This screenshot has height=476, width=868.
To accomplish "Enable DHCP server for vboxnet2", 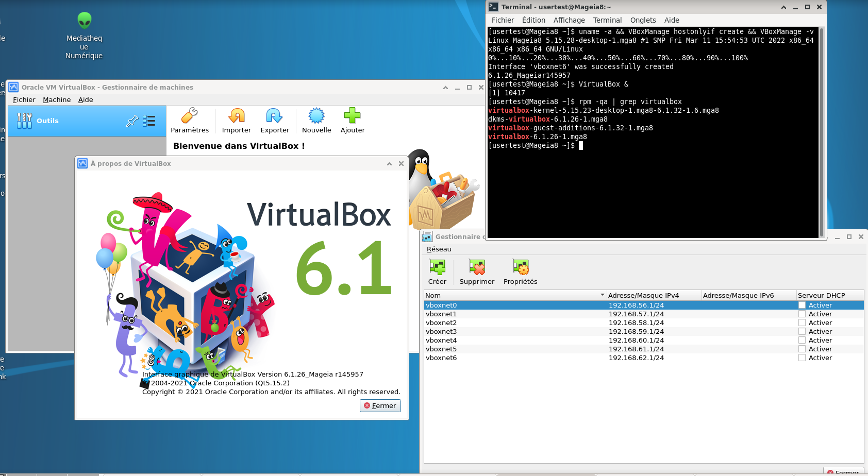I will click(x=802, y=322).
